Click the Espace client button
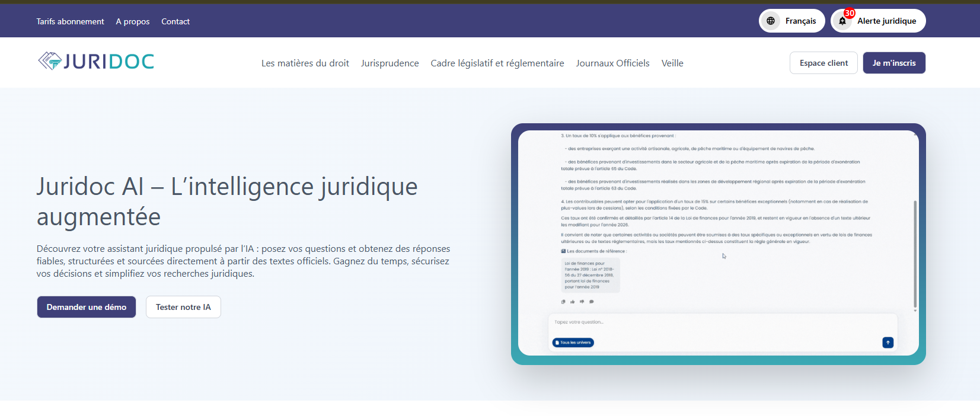 (823, 63)
